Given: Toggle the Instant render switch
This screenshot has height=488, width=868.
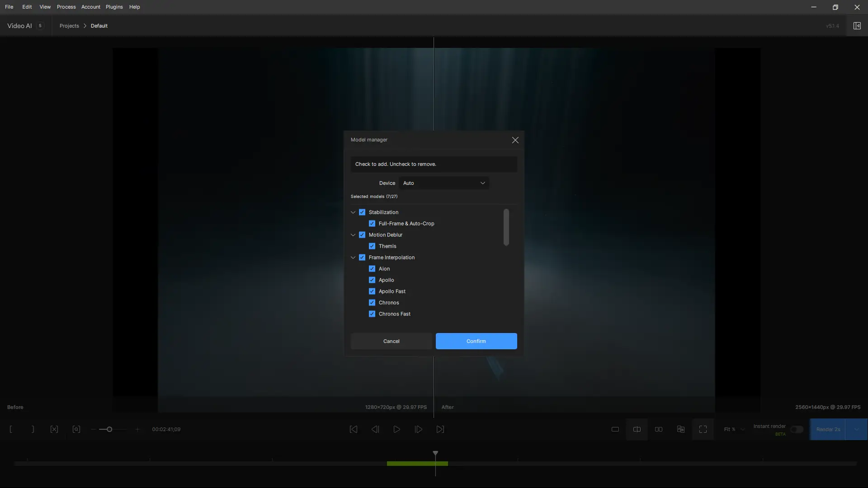Looking at the screenshot, I should (x=797, y=429).
